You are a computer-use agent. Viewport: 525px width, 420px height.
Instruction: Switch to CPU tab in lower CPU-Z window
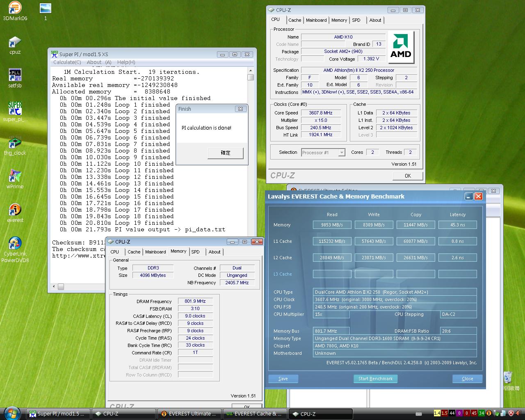(115, 252)
